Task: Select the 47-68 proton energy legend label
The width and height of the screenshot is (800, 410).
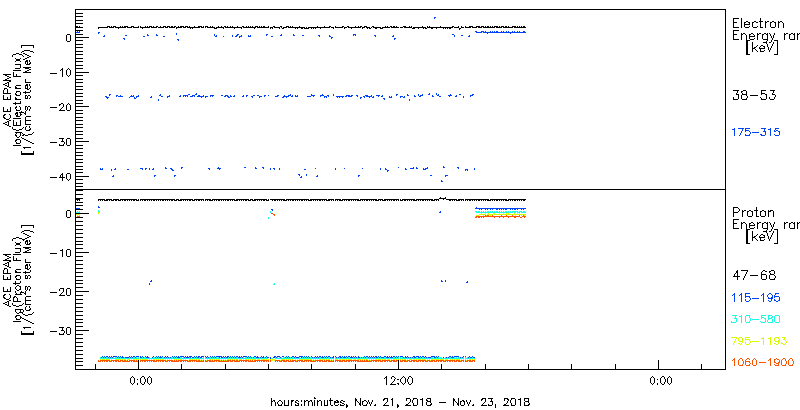Action: tap(754, 276)
